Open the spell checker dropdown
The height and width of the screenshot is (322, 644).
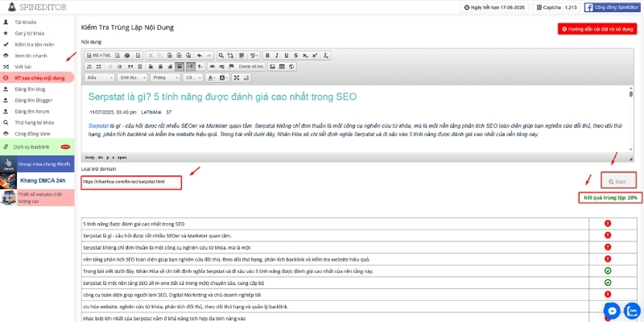point(254,56)
